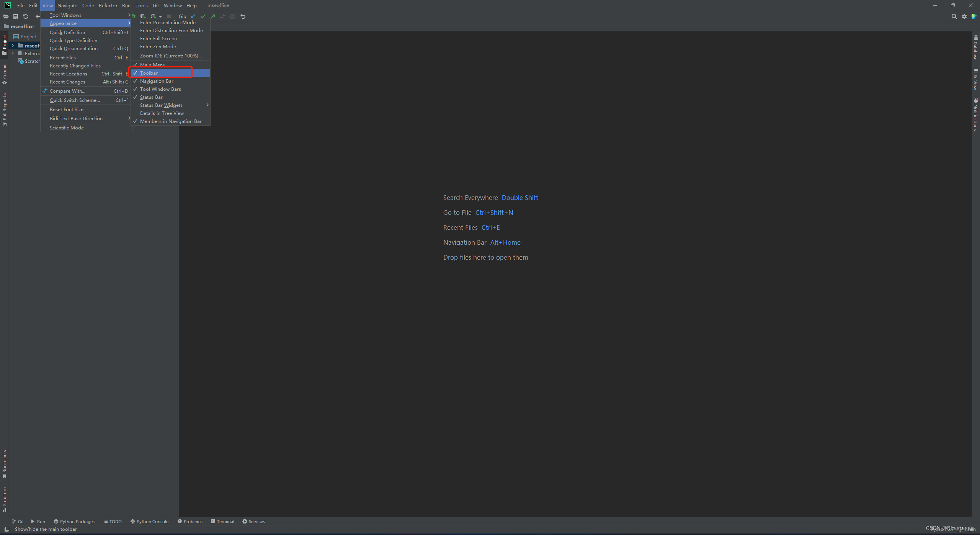The width and height of the screenshot is (980, 535).
Task: Select Enter Presentation Mode
Action: [167, 22]
